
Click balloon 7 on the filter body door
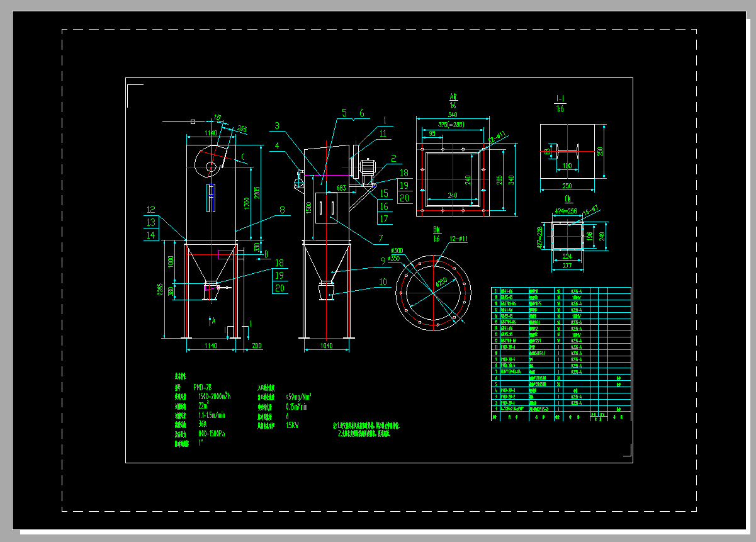coord(381,237)
